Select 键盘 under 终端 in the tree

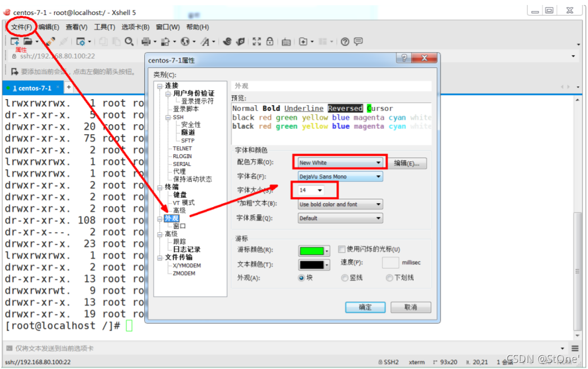click(x=180, y=195)
